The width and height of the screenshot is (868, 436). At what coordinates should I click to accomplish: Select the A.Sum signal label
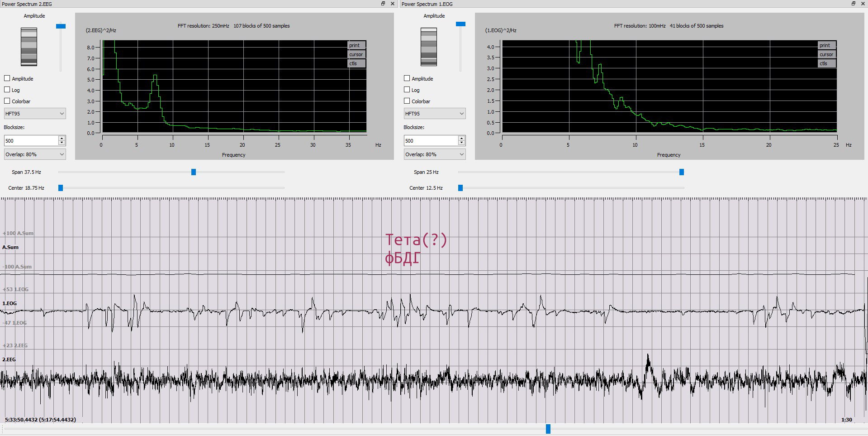[x=10, y=247]
